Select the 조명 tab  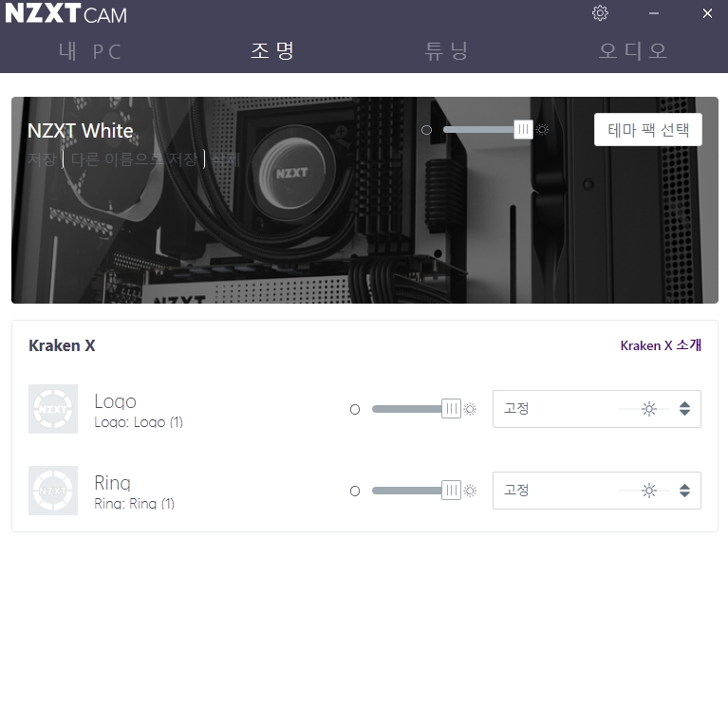point(272,51)
